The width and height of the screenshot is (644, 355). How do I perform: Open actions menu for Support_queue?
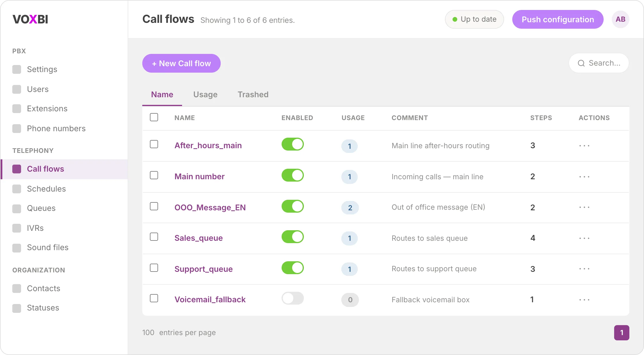[584, 269]
